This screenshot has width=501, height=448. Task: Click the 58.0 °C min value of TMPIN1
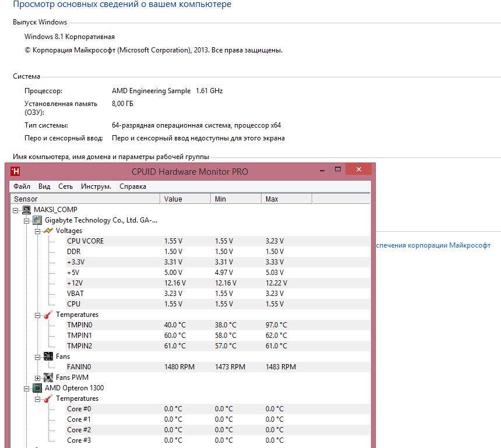(x=225, y=336)
